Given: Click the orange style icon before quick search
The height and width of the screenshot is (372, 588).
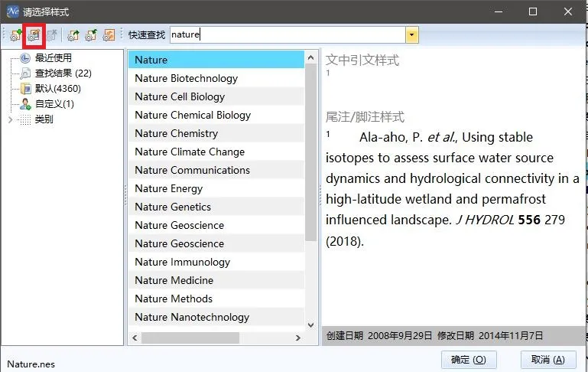Looking at the screenshot, I should point(109,35).
